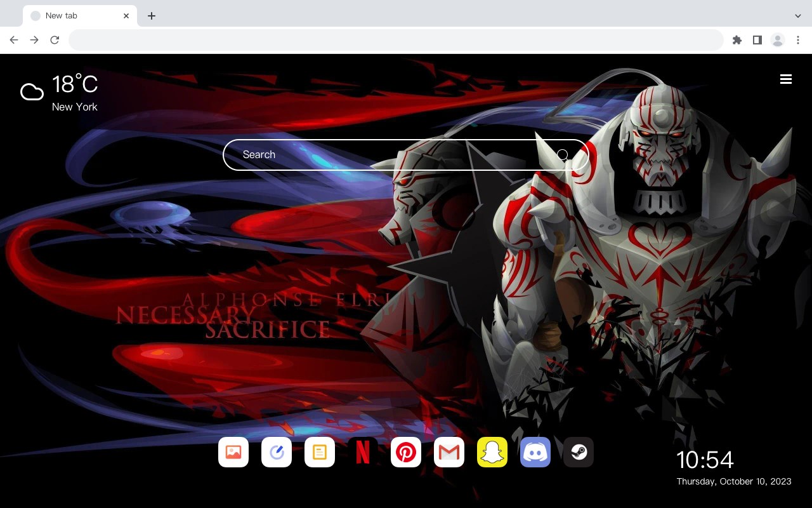
Task: Reload the page
Action: [x=55, y=40]
